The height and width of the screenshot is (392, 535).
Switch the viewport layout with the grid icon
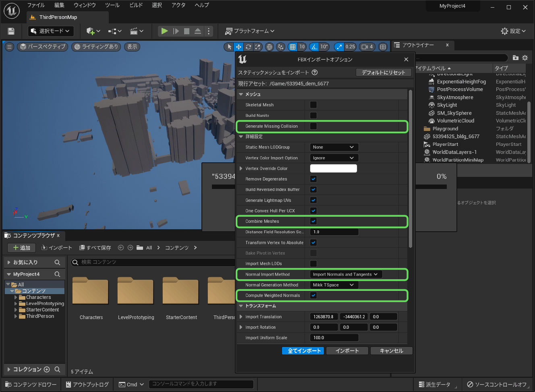[383, 47]
